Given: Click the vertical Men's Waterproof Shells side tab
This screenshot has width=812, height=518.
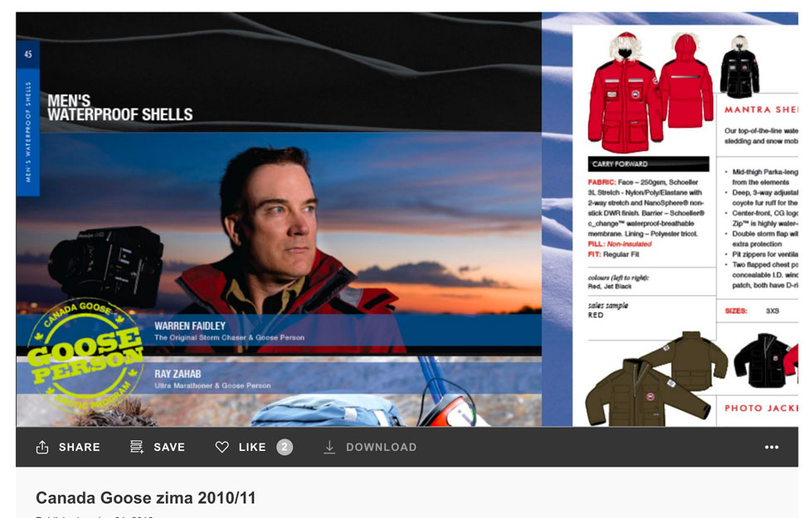Looking at the screenshot, I should (x=28, y=131).
